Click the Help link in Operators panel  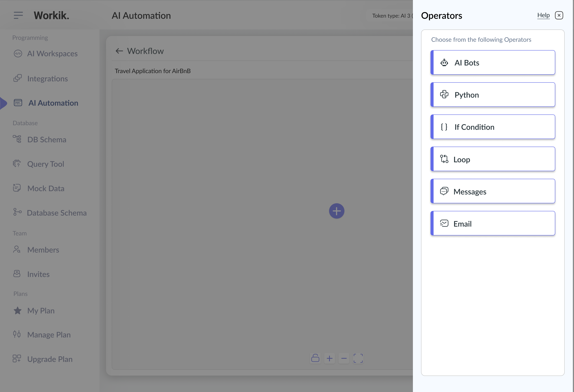pos(543,15)
